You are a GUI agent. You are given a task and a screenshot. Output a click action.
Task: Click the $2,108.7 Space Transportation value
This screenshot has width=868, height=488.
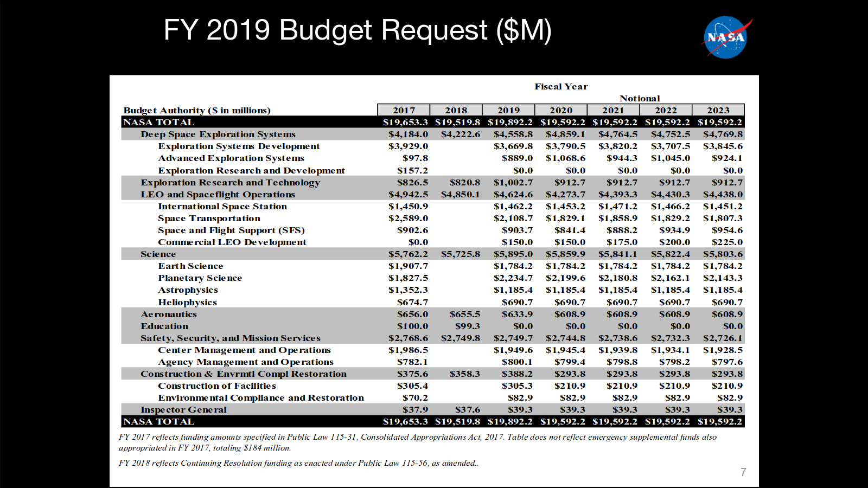[x=513, y=218]
